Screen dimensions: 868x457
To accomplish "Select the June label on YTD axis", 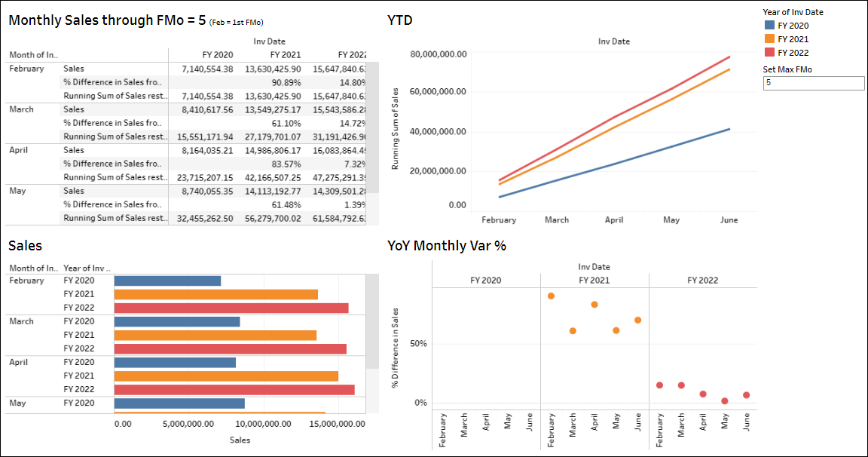I will [x=729, y=220].
